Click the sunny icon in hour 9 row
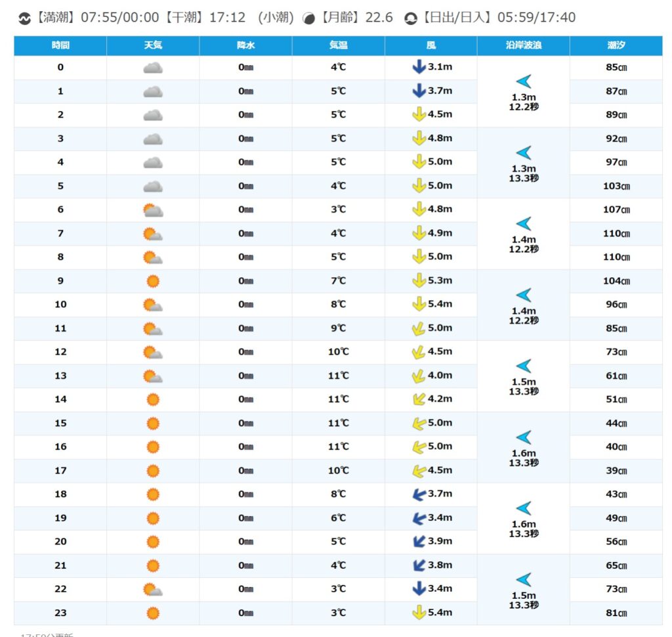The image size is (672, 637). point(153,281)
